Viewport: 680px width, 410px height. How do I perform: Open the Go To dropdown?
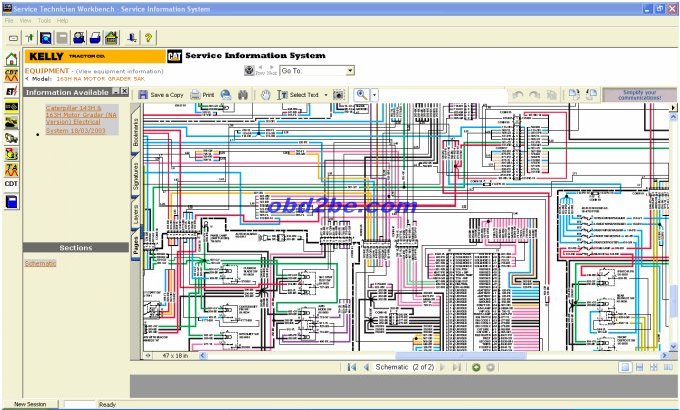coord(317,71)
